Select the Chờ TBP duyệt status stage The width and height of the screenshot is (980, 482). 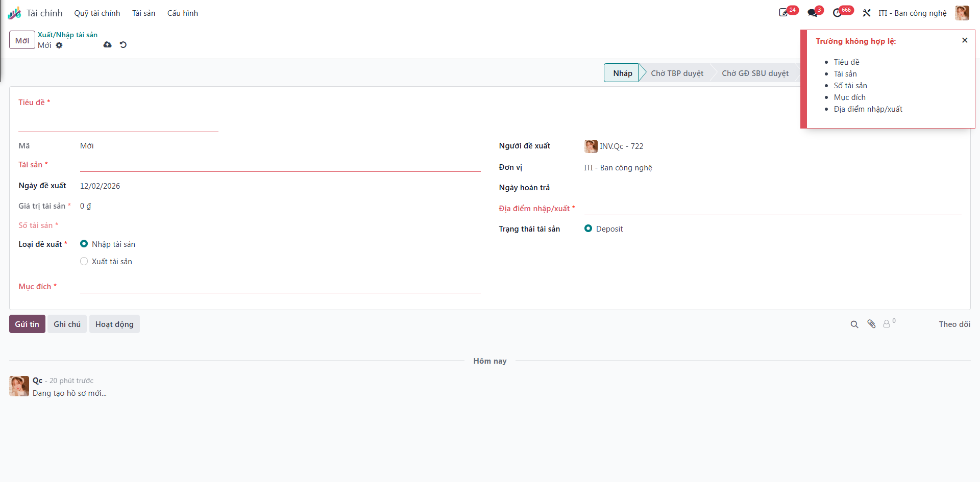pyautogui.click(x=677, y=73)
